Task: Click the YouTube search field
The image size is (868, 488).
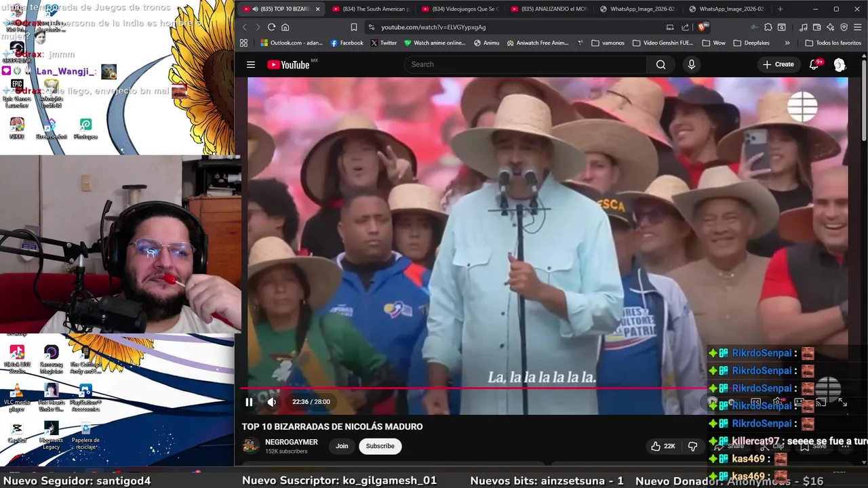Action: click(x=526, y=64)
